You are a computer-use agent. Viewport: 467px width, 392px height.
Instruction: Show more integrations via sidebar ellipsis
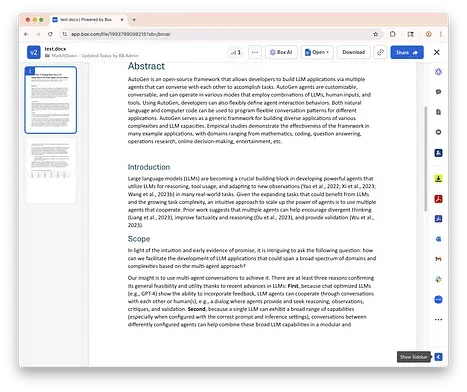pyautogui.click(x=438, y=319)
